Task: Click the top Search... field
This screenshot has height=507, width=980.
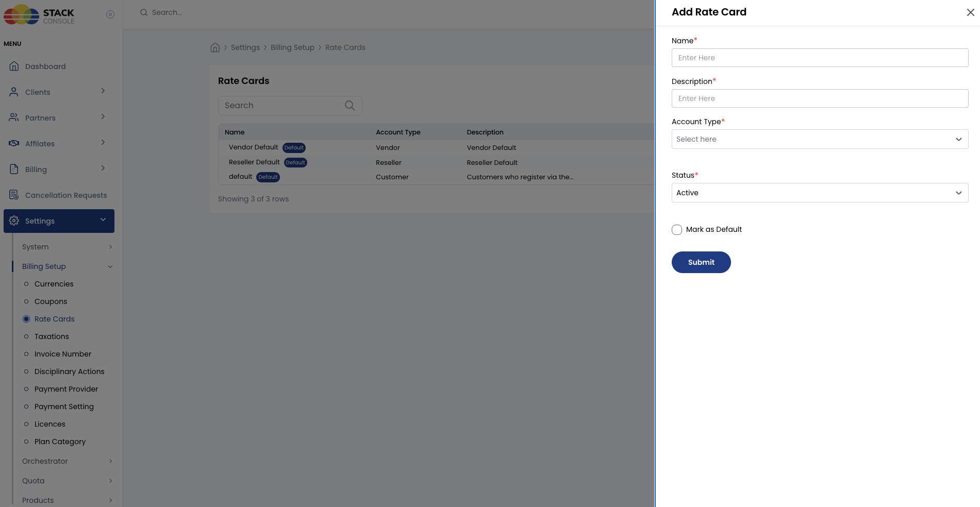Action: tap(167, 12)
